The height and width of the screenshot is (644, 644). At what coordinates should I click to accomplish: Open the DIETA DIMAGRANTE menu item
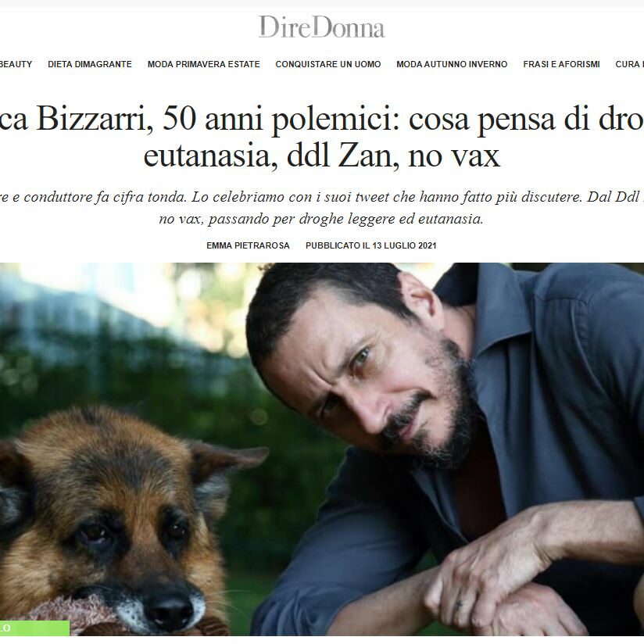click(x=90, y=64)
